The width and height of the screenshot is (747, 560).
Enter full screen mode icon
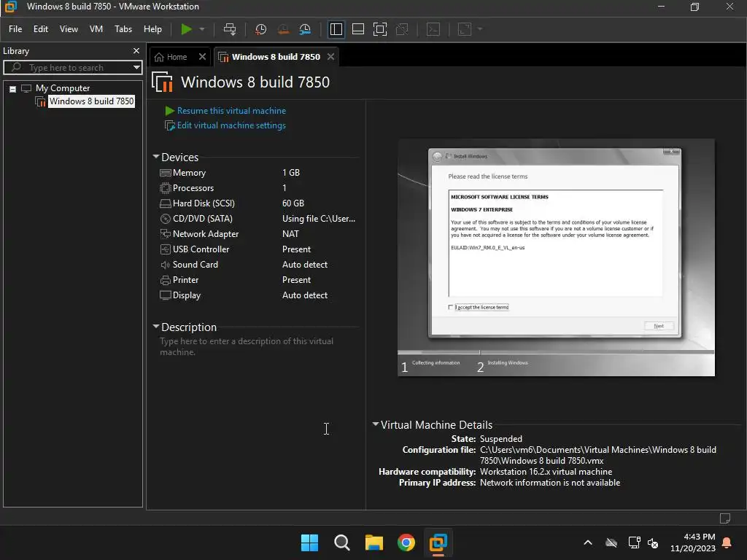point(379,29)
